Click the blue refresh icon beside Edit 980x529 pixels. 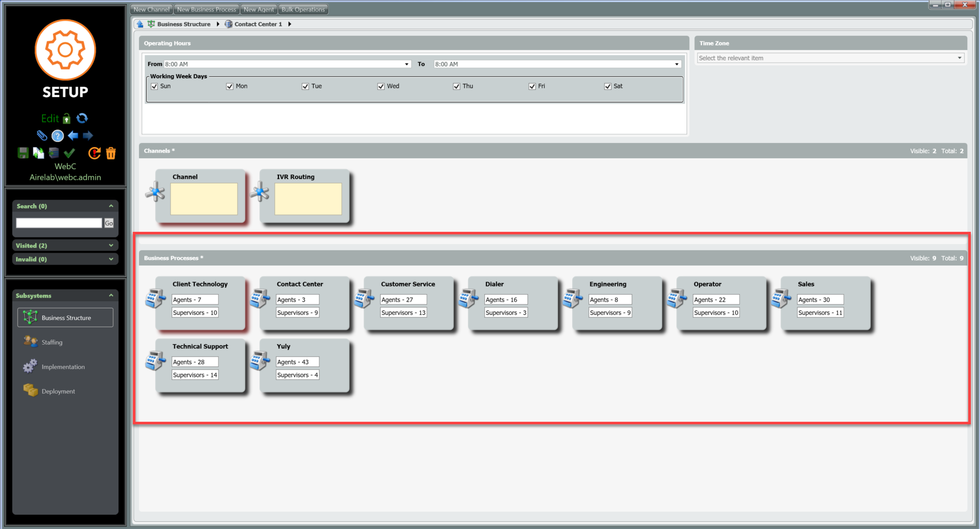click(x=82, y=118)
